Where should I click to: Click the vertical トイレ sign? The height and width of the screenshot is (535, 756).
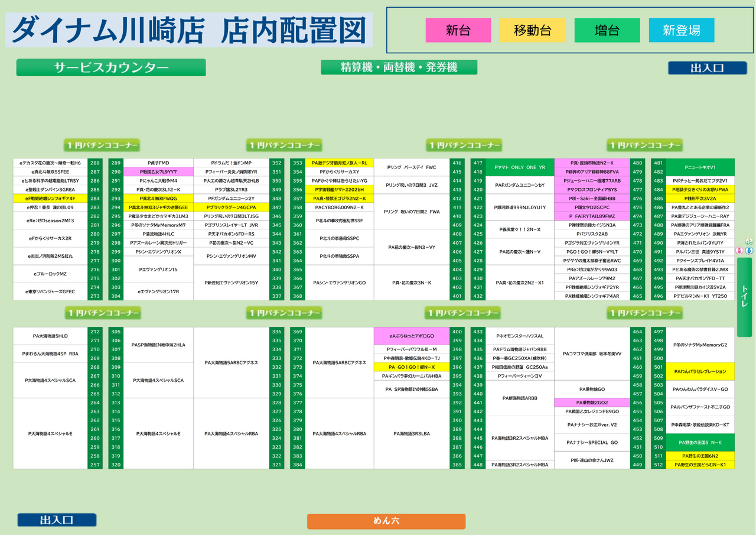tap(745, 296)
